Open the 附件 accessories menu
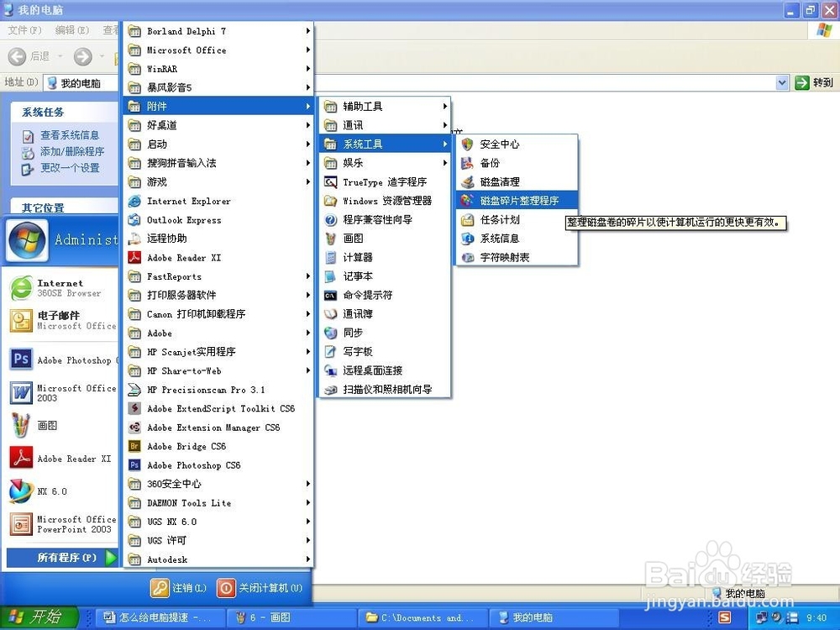The width and height of the screenshot is (840, 630). pos(218,106)
